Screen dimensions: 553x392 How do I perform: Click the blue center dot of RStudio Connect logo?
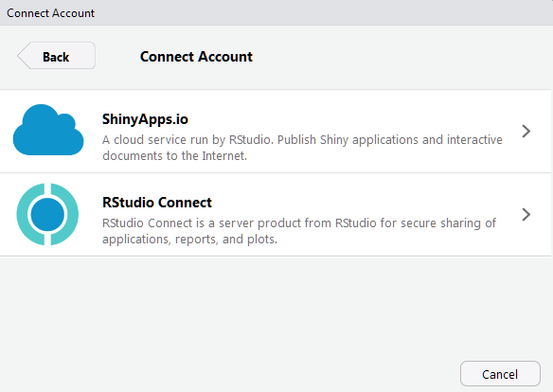point(47,214)
